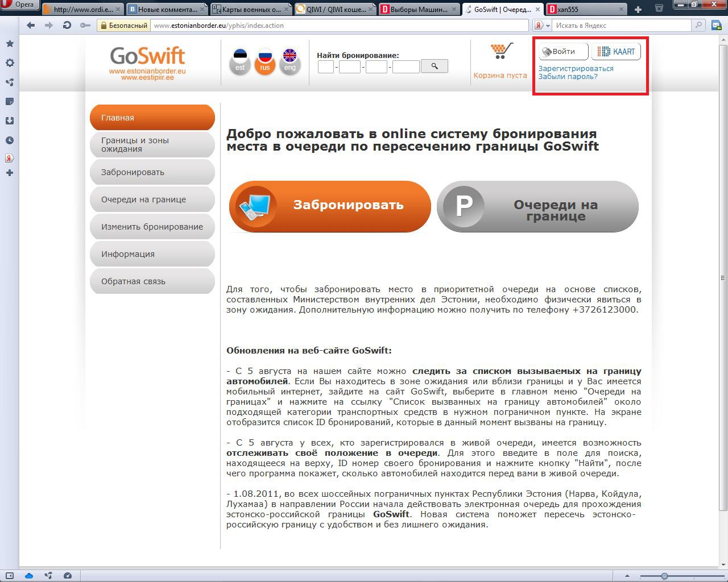
Task: Open the Обратная связь menu item
Action: pos(152,281)
